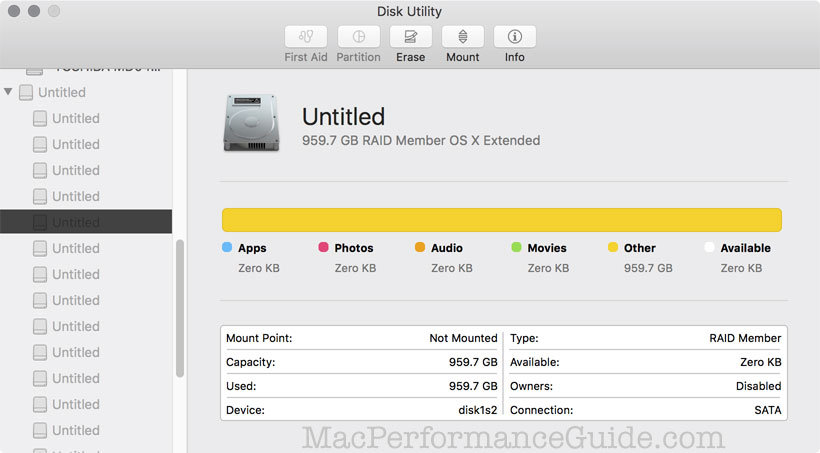820x453 pixels.
Task: Select the highlighted Untitled volume in sidebar
Action: (76, 222)
